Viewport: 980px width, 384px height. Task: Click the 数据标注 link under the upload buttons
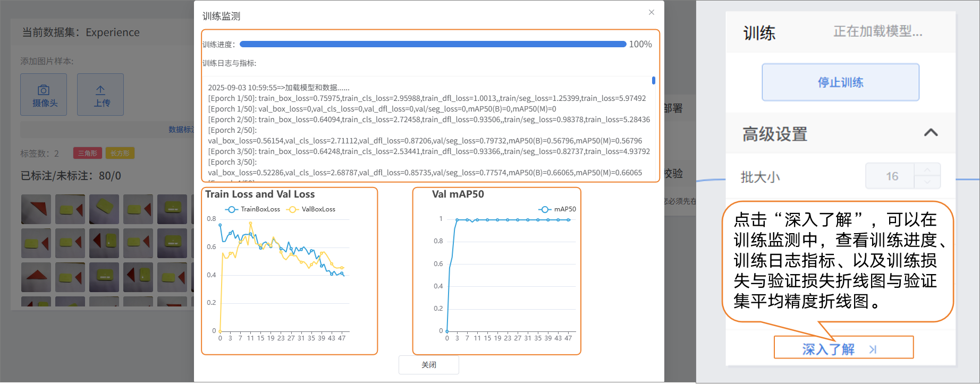click(182, 130)
